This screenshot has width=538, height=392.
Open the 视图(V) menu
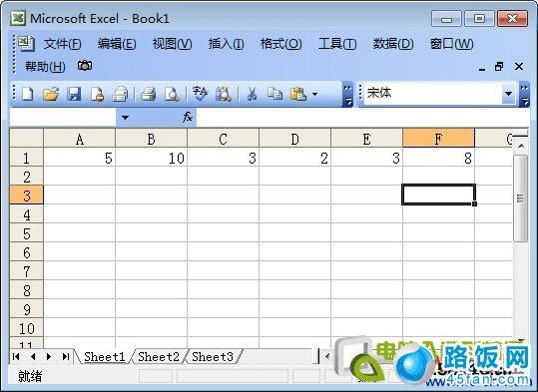(x=172, y=44)
